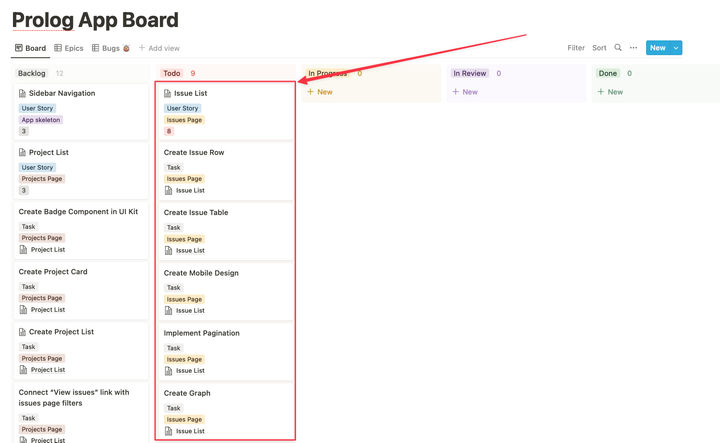Open the Filter options
Screen dimensions: 720x443
(x=576, y=48)
